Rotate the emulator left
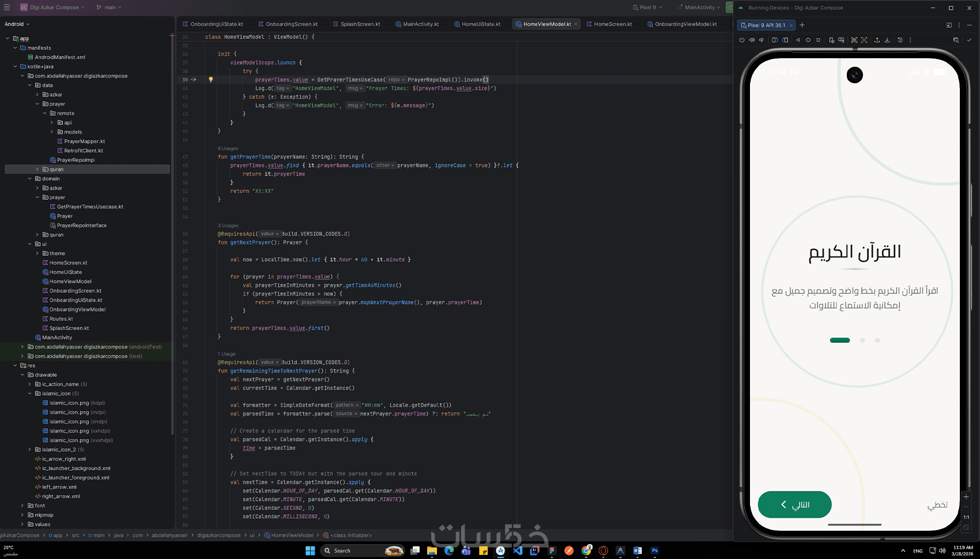The height and width of the screenshot is (559, 980). [x=775, y=40]
